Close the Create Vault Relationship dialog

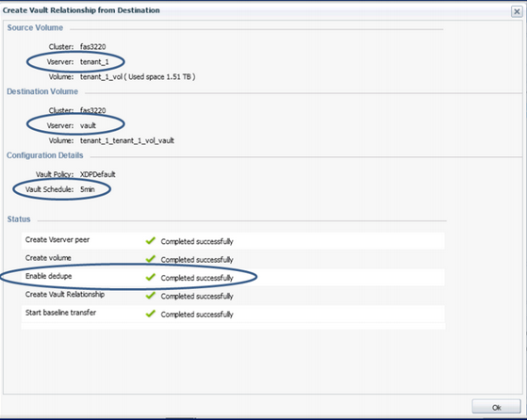(517, 11)
